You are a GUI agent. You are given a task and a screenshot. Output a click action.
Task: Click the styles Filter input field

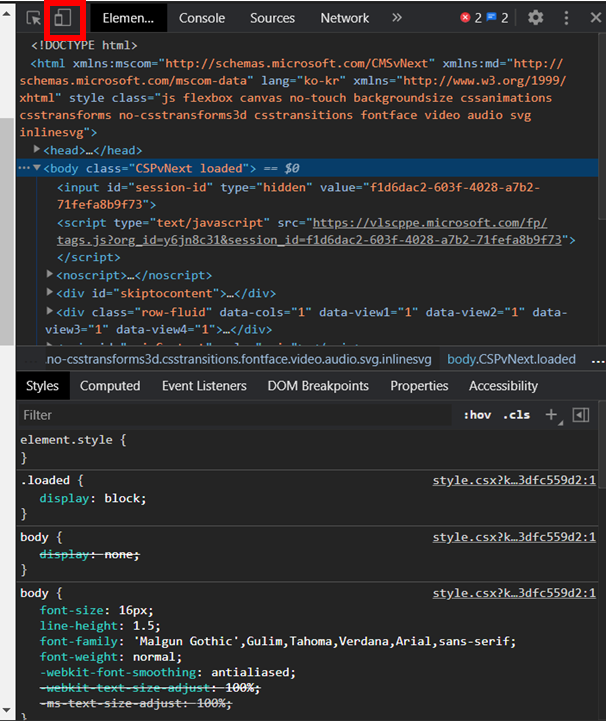tap(234, 415)
